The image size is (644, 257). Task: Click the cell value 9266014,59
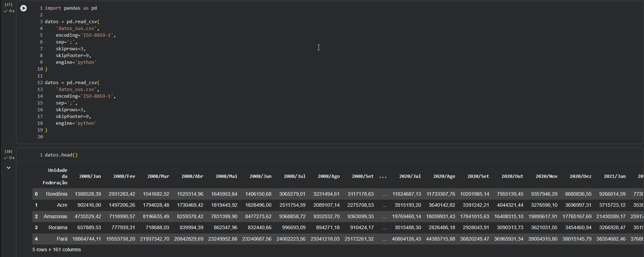click(612, 194)
